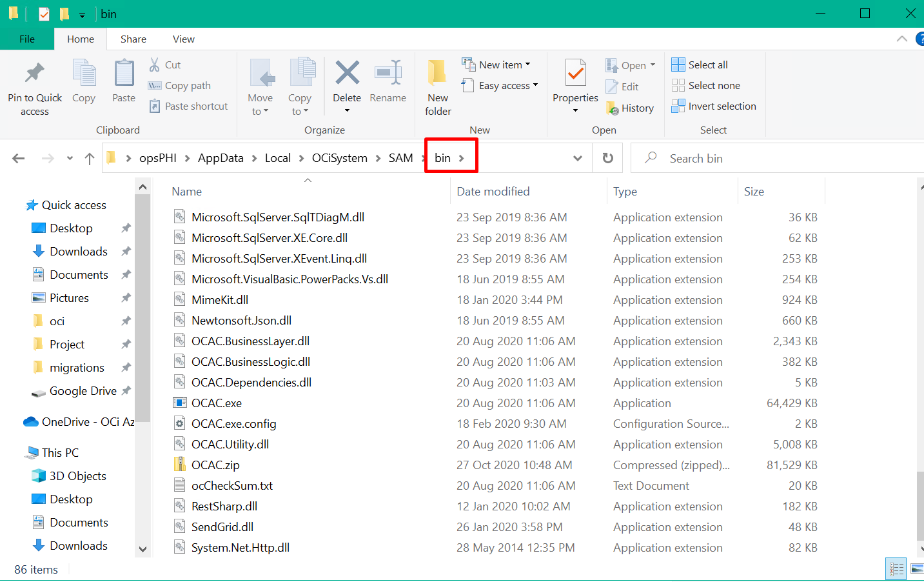Select OneDrive - OCi in sidebar
Screen dimensions: 924x582
[x=79, y=421]
